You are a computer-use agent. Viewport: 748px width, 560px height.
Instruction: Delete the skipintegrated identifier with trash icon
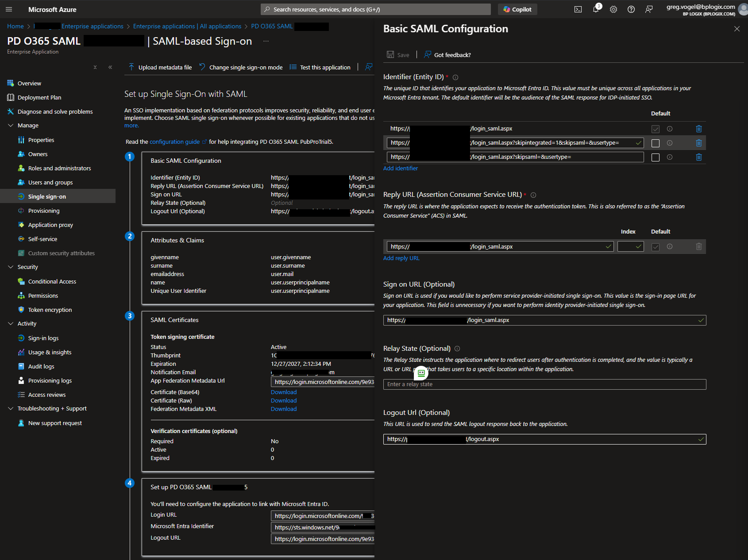pyautogui.click(x=698, y=143)
